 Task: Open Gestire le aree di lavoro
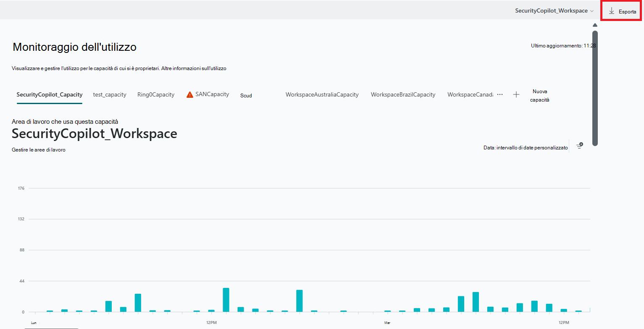point(38,149)
